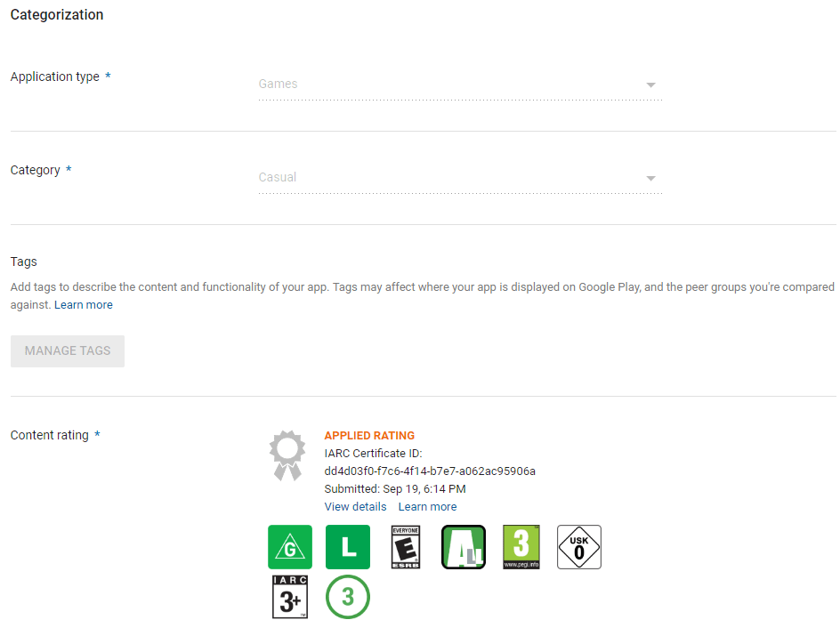Click the gray certificate ribbon icon

287,455
